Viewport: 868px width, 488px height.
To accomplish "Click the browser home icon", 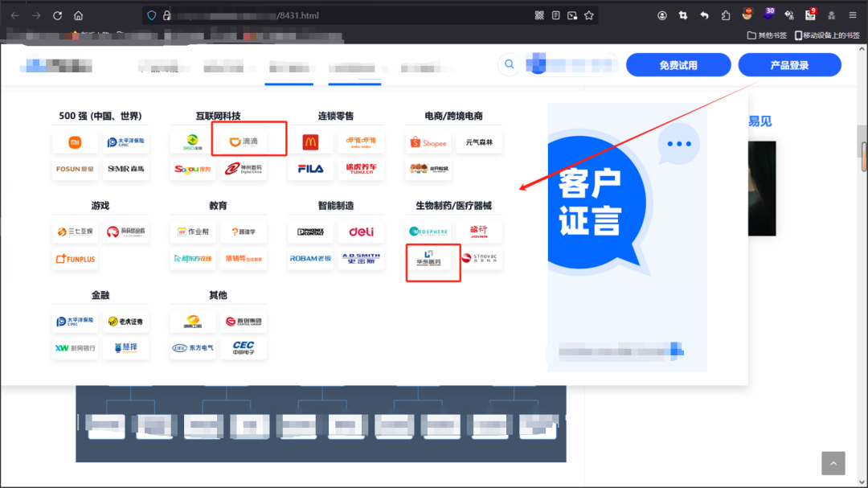I will tap(78, 15).
